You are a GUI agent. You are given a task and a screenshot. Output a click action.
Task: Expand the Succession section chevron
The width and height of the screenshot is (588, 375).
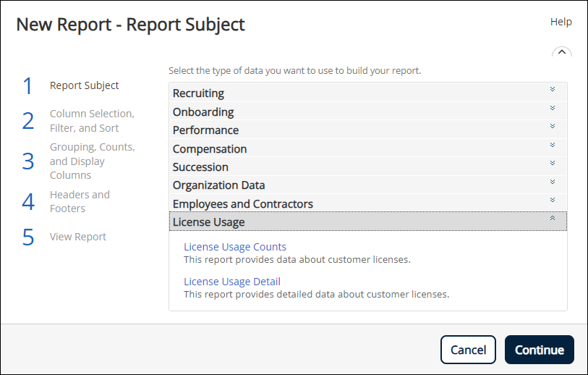tap(553, 163)
